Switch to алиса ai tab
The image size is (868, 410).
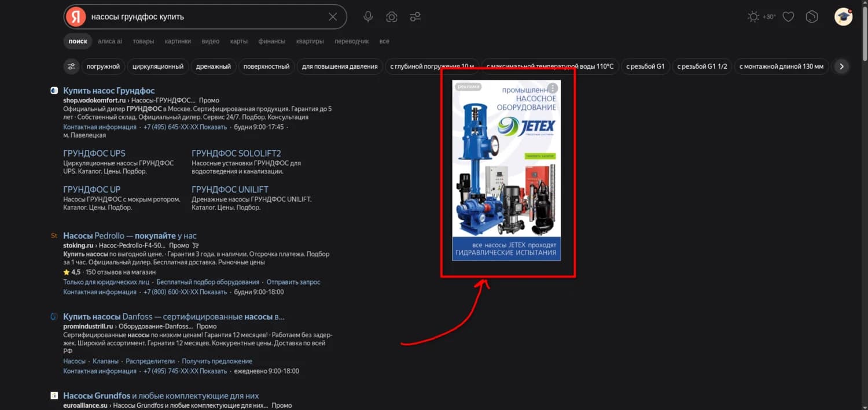click(110, 41)
